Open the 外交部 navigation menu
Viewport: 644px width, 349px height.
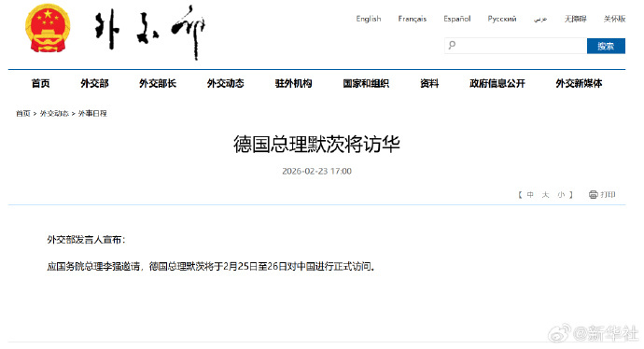pos(94,83)
